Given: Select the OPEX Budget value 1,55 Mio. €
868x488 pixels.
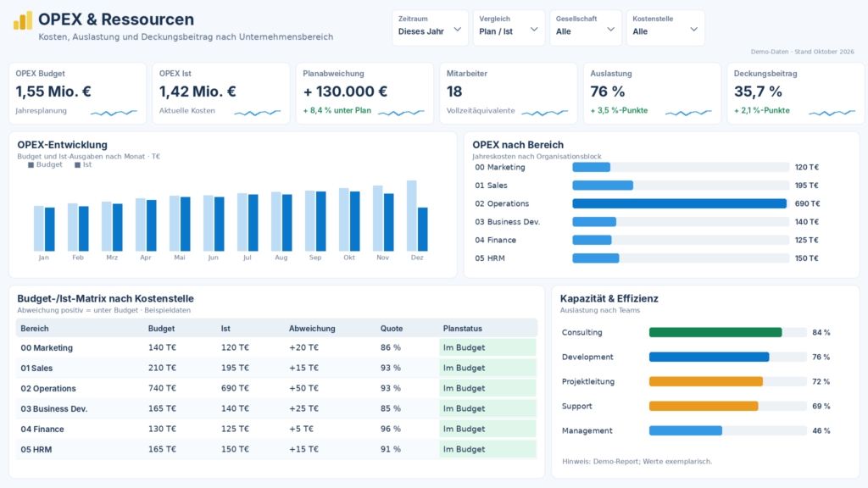Looking at the screenshot, I should coord(53,91).
